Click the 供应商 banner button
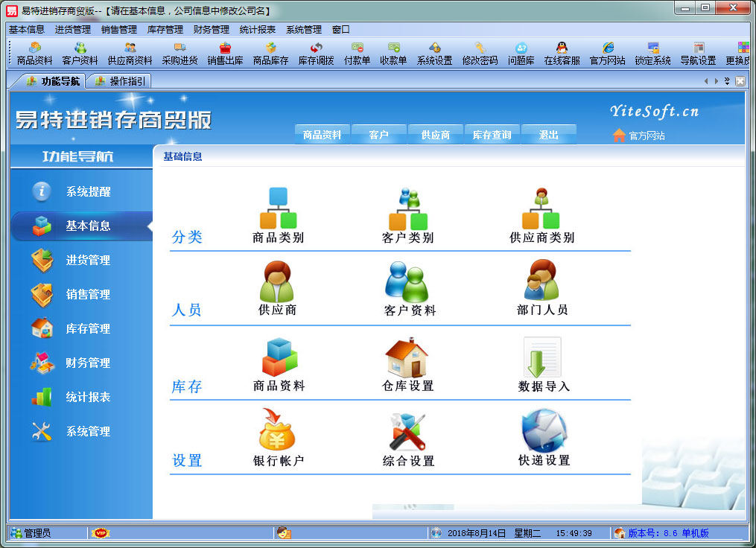This screenshot has height=548, width=756. [436, 135]
